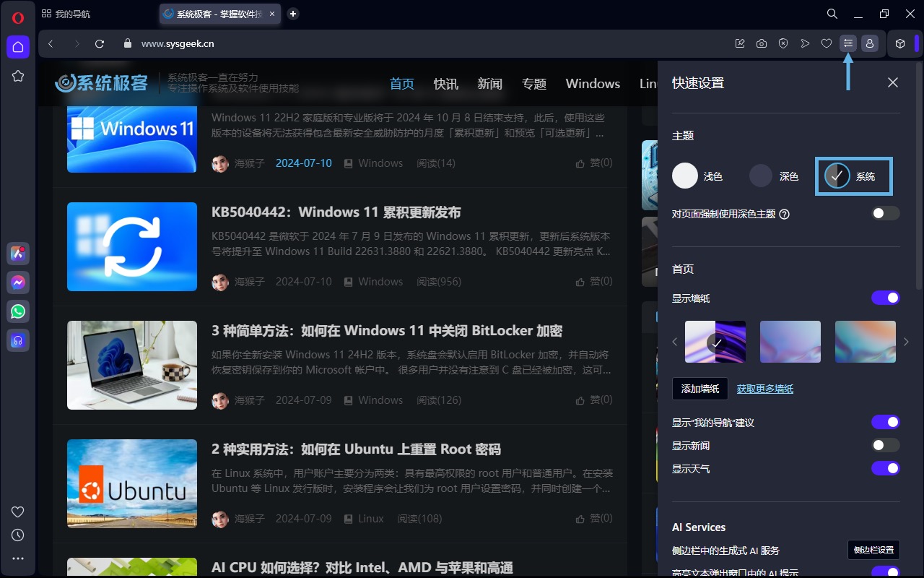
Task: Toggle 显示"我的导航"建议 switch
Action: coord(886,422)
